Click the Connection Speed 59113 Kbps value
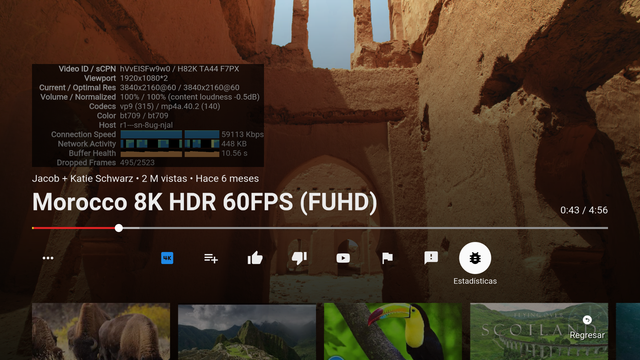Screen dimensions: 640x360 pyautogui.click(x=242, y=134)
